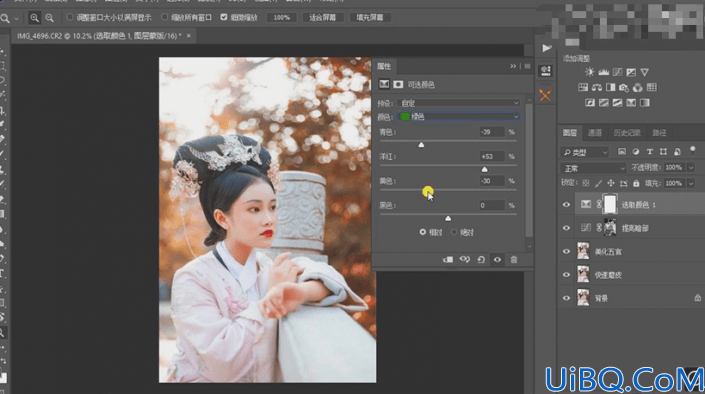Toggle the layer filter on/off switch
The height and width of the screenshot is (394, 705).
(x=692, y=150)
